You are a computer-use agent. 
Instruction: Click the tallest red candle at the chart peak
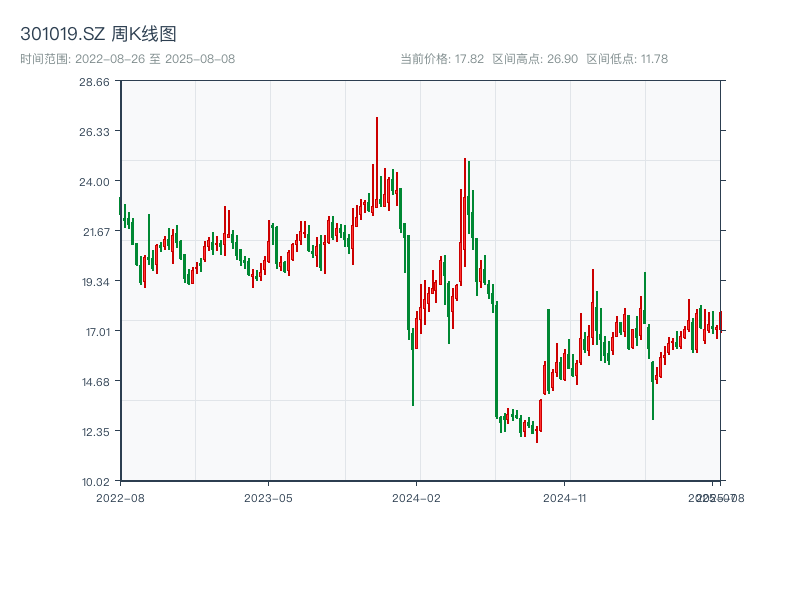[x=377, y=160]
